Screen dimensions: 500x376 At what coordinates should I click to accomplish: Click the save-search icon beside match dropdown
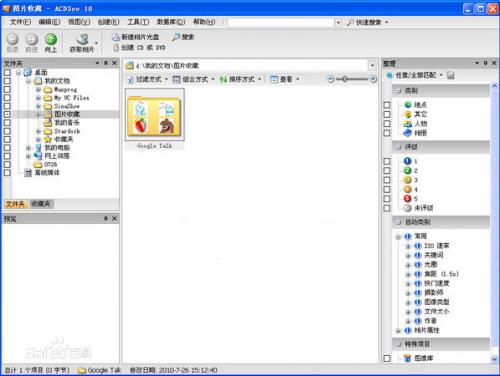coord(451,75)
